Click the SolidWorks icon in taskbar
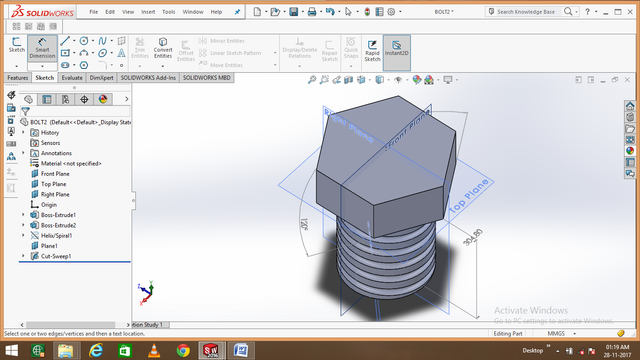Screen dimensions: 640x360 [x=211, y=350]
